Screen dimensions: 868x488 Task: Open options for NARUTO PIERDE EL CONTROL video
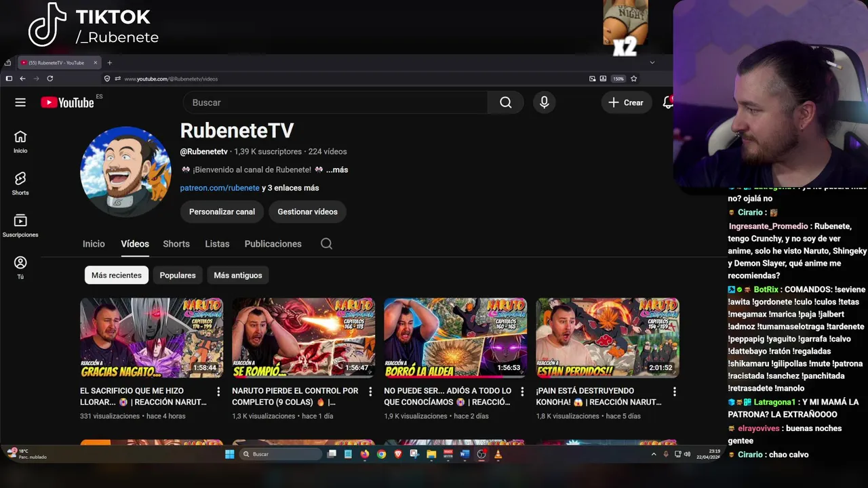pyautogui.click(x=370, y=391)
